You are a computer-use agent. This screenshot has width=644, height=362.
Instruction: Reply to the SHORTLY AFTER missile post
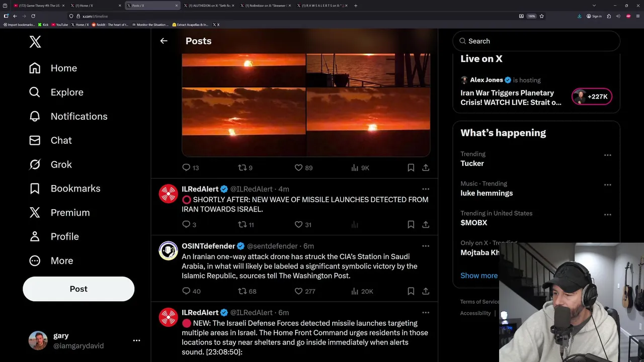(x=189, y=224)
